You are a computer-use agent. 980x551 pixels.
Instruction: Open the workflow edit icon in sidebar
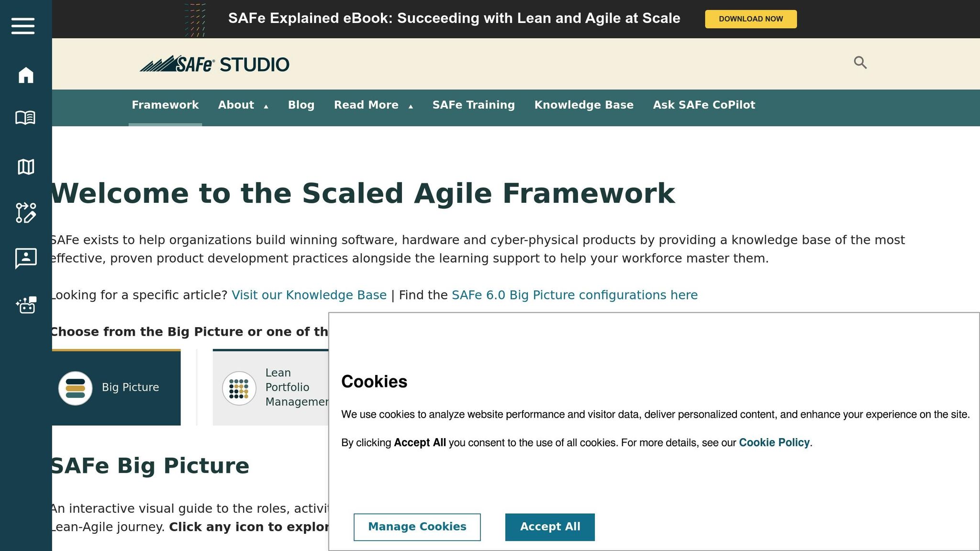pyautogui.click(x=26, y=213)
